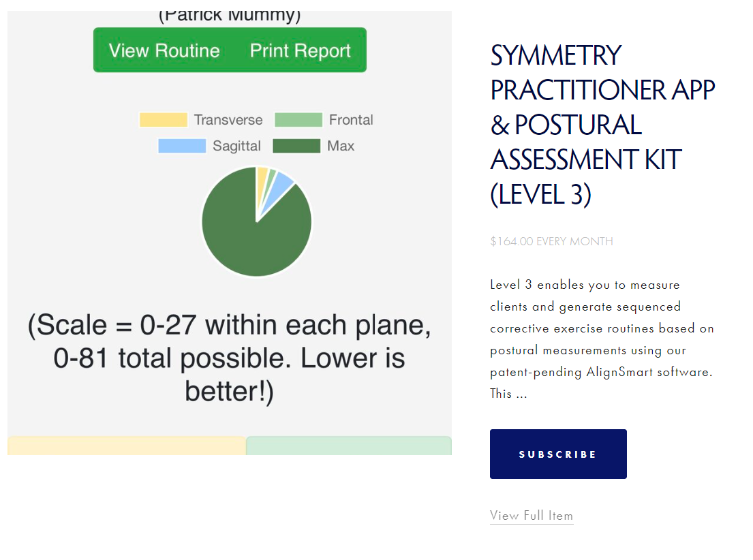The image size is (753, 560).
Task: Open the View Full Item link
Action: [532, 516]
